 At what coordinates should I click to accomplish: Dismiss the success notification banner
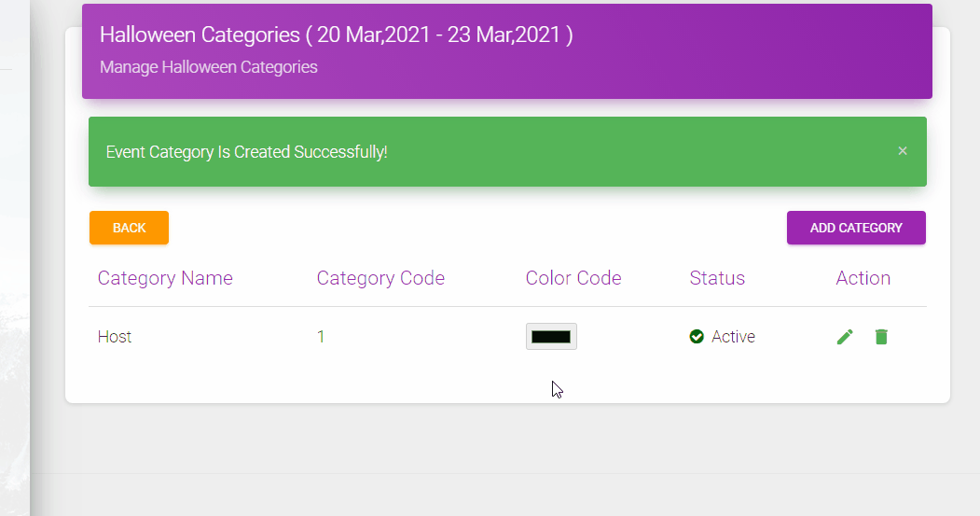click(x=903, y=151)
